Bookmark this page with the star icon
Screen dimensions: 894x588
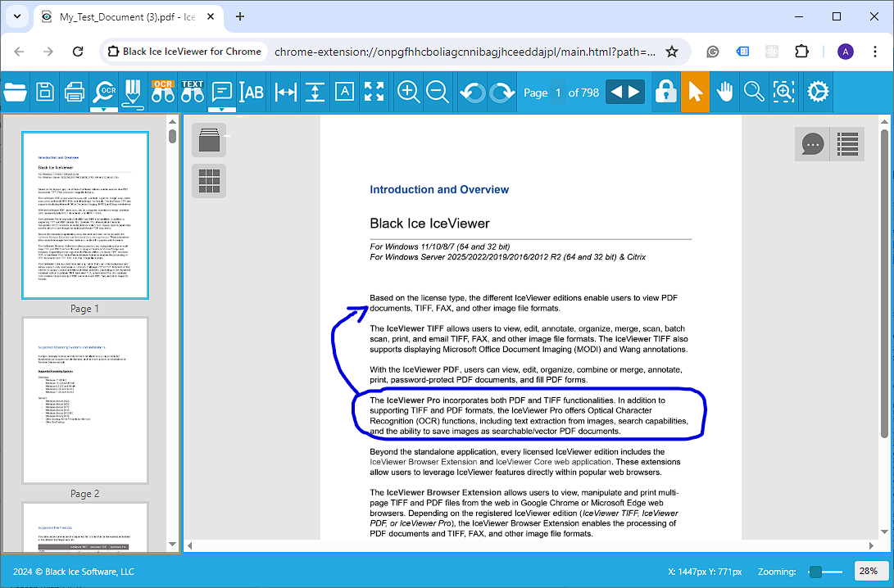coord(672,52)
